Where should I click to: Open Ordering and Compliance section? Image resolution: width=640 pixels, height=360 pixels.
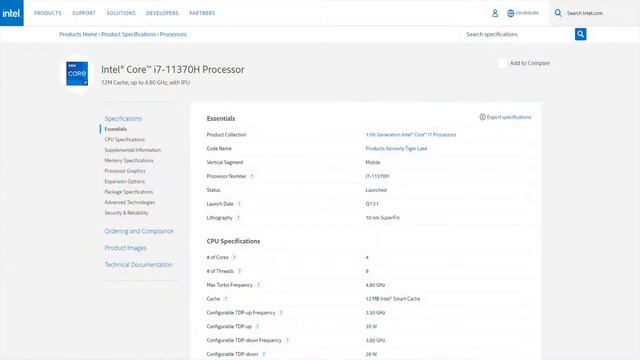click(x=139, y=231)
